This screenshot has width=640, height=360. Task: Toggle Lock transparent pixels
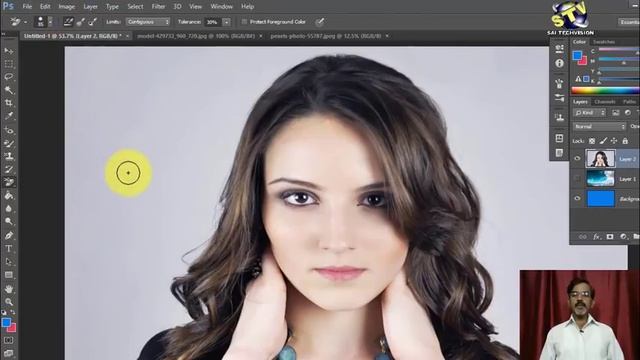[592, 141]
